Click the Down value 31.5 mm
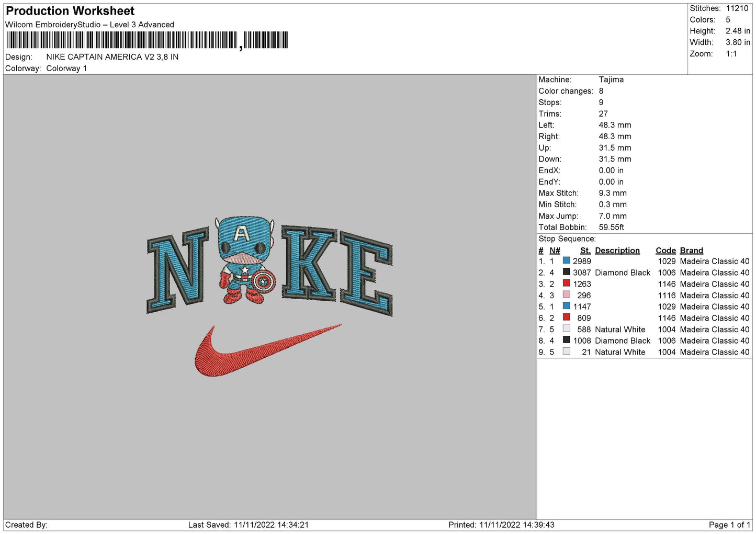 coord(615,159)
